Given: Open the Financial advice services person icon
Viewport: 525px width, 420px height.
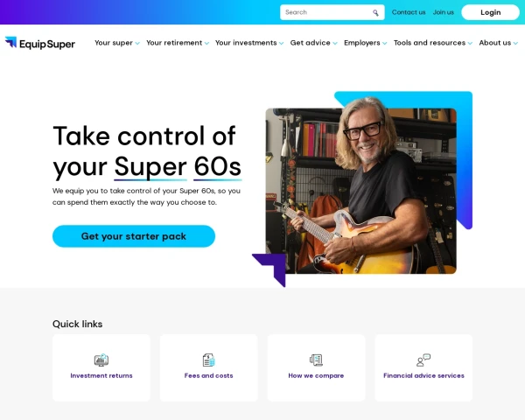Looking at the screenshot, I should [x=423, y=360].
